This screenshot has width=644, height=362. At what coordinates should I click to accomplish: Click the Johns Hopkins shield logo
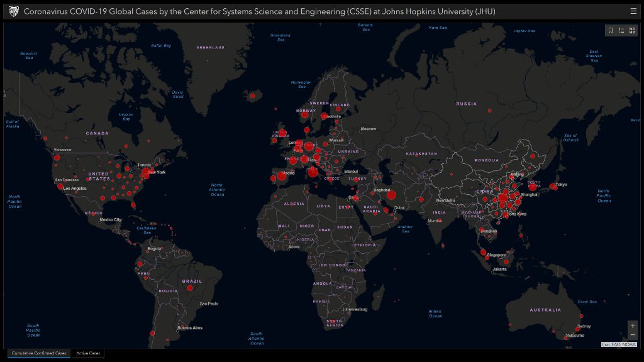click(13, 11)
